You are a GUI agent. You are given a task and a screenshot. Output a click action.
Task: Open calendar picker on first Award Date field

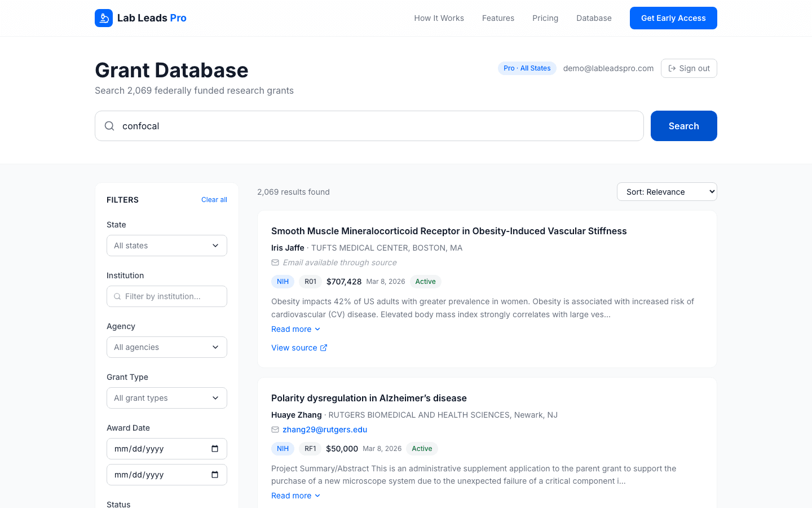[x=215, y=449]
